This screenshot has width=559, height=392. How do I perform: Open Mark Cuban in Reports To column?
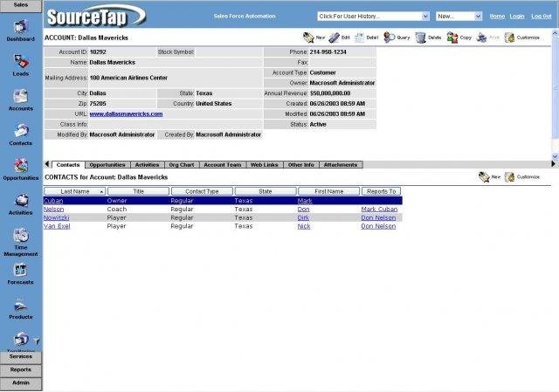tap(379, 210)
